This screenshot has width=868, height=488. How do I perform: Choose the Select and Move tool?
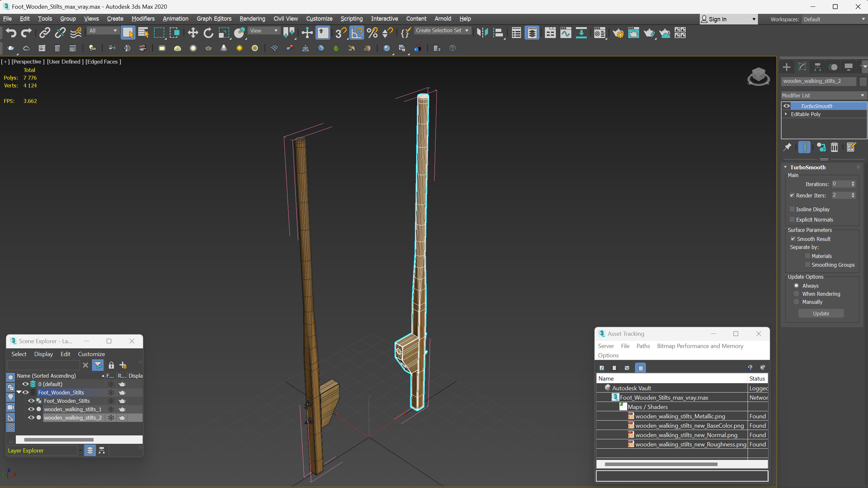(x=193, y=33)
